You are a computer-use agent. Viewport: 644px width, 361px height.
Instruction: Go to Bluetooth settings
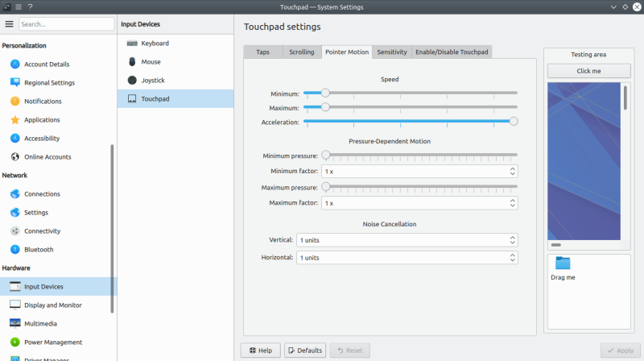pyautogui.click(x=39, y=250)
